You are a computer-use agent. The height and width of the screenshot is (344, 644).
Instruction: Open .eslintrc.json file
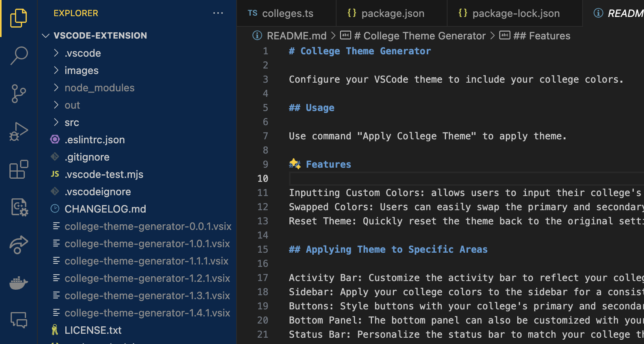click(x=94, y=140)
